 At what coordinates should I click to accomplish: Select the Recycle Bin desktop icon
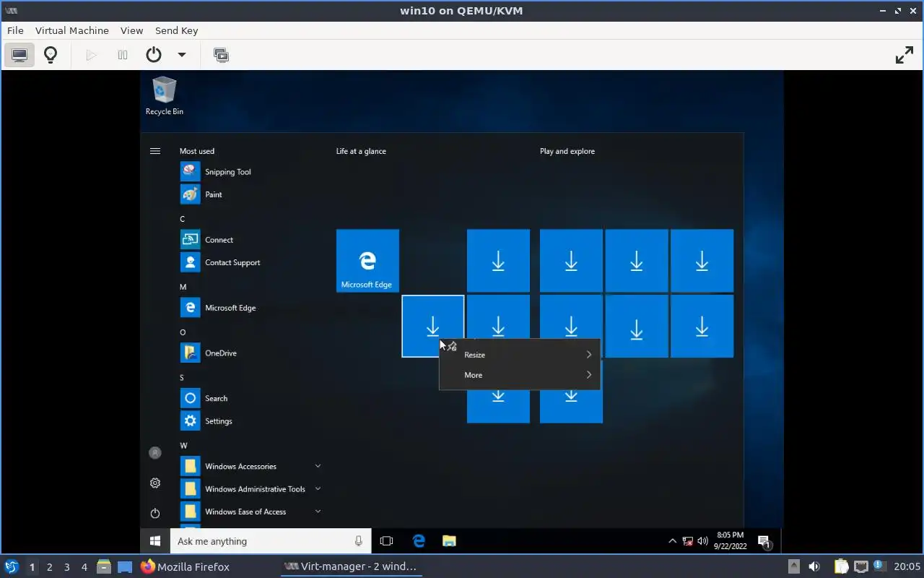[x=165, y=96]
